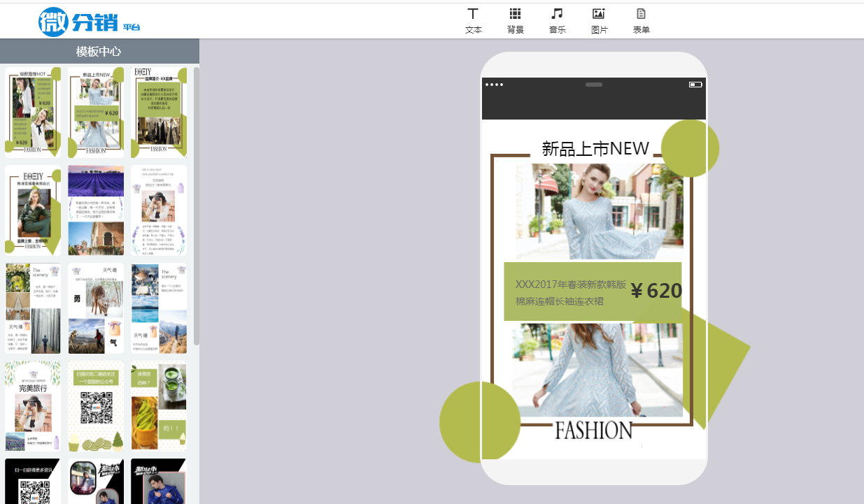This screenshot has height=504, width=864.
Task: Choose the lavender field template
Action: [x=96, y=210]
